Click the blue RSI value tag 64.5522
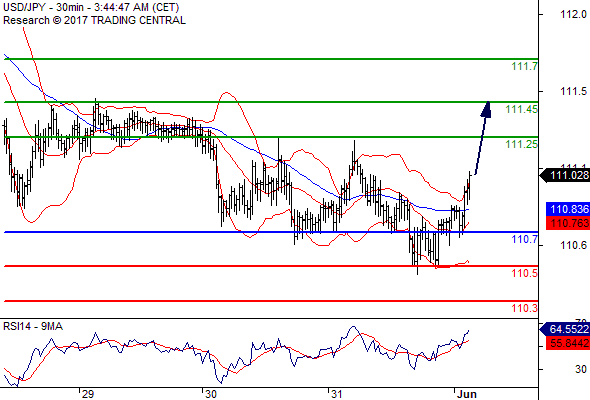Image resolution: width=590 pixels, height=400 pixels. [565, 329]
